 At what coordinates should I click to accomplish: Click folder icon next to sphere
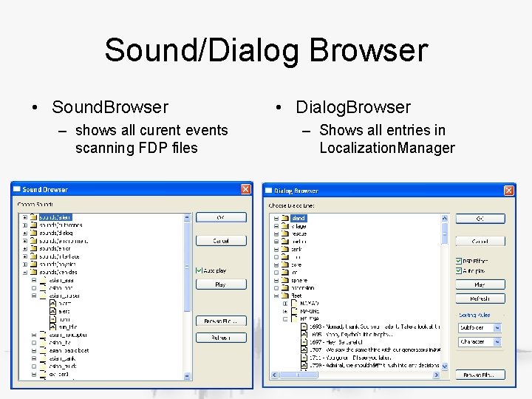(285, 280)
